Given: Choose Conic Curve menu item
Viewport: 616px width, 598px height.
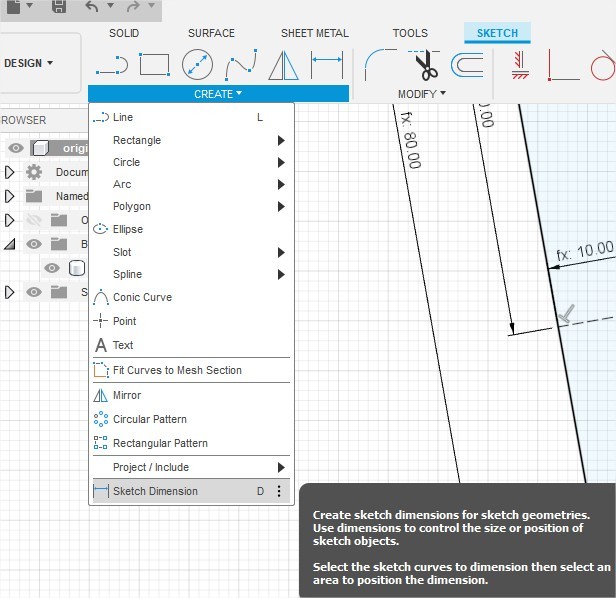Looking at the screenshot, I should [x=192, y=297].
